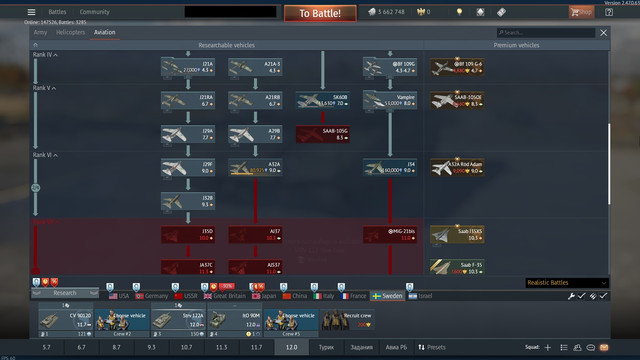Select the Aviation tab
The height and width of the screenshot is (360, 640).
104,32
